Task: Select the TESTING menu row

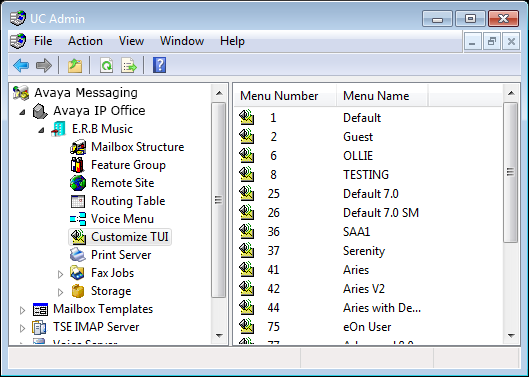Action: point(368,174)
